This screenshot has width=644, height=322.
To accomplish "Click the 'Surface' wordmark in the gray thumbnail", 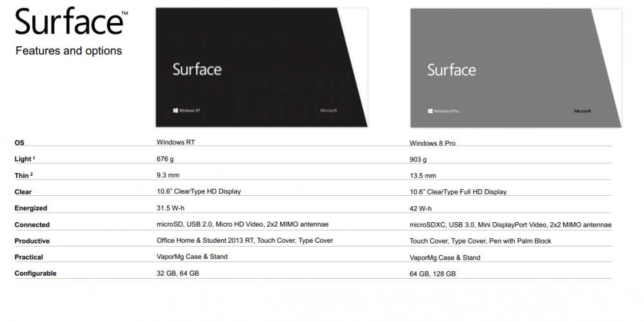I will point(451,70).
